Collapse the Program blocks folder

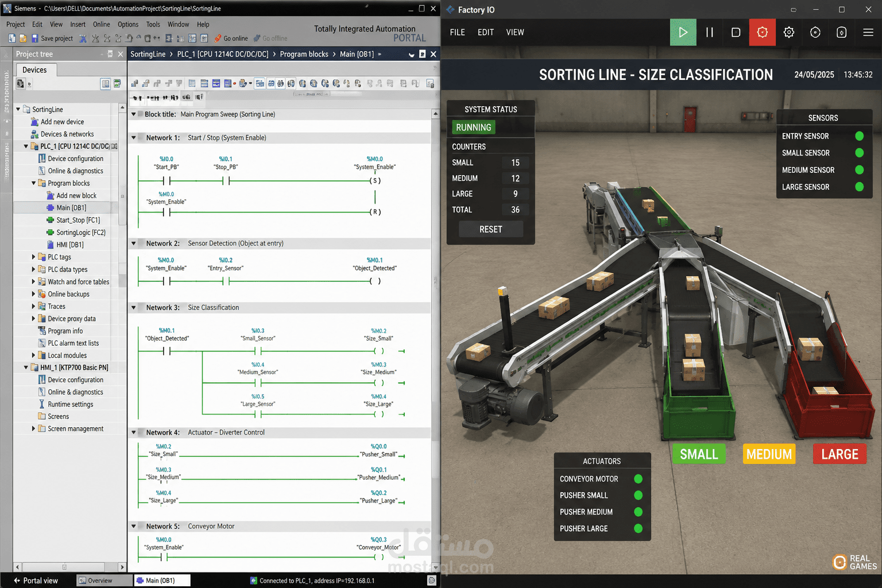click(33, 183)
